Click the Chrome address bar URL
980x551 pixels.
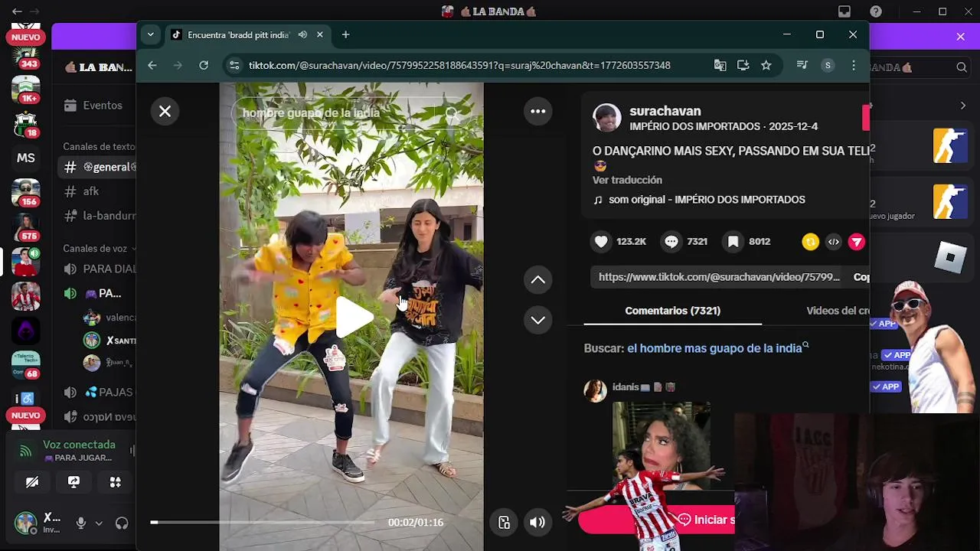tap(459, 66)
